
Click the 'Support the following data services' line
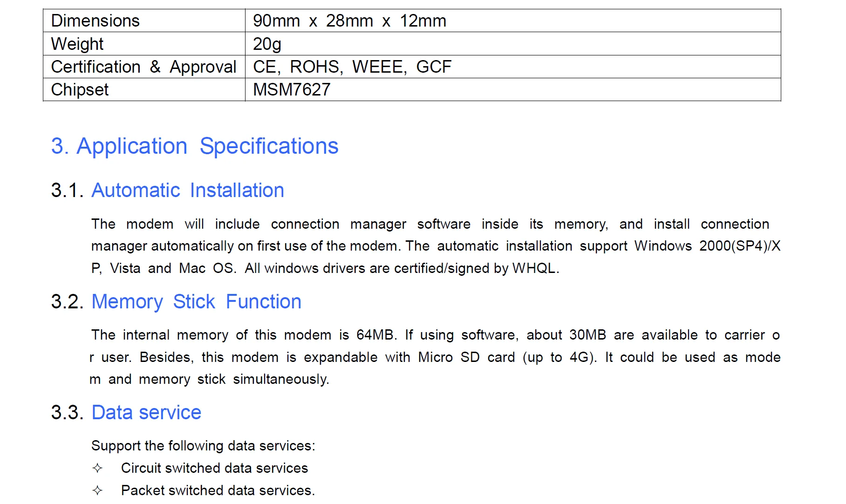(203, 446)
